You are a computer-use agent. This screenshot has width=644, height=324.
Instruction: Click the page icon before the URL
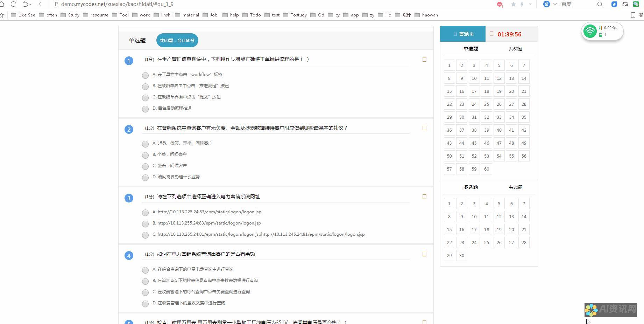tap(56, 4)
